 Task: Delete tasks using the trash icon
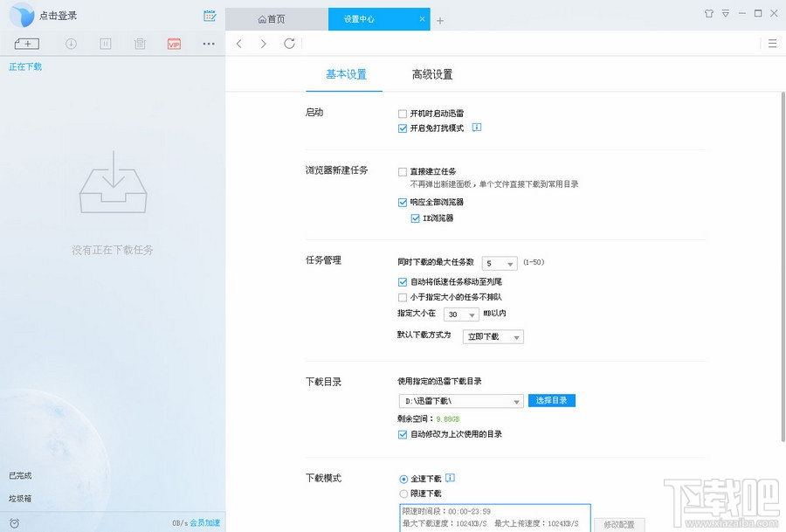click(140, 43)
